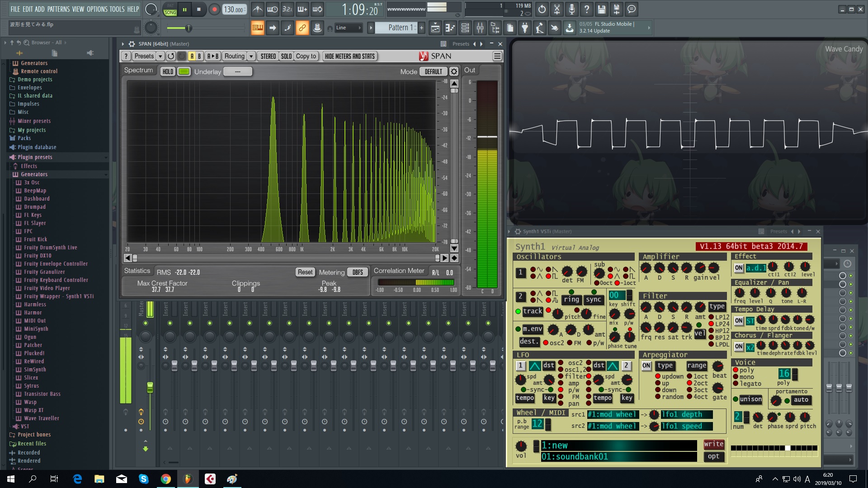Open the piano roll view
868x488 pixels.
pyautogui.click(x=450, y=28)
